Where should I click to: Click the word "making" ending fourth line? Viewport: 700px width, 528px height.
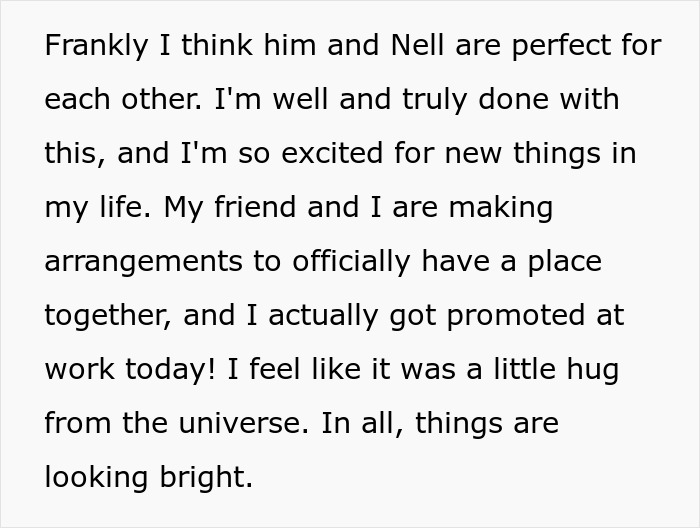[x=501, y=208]
